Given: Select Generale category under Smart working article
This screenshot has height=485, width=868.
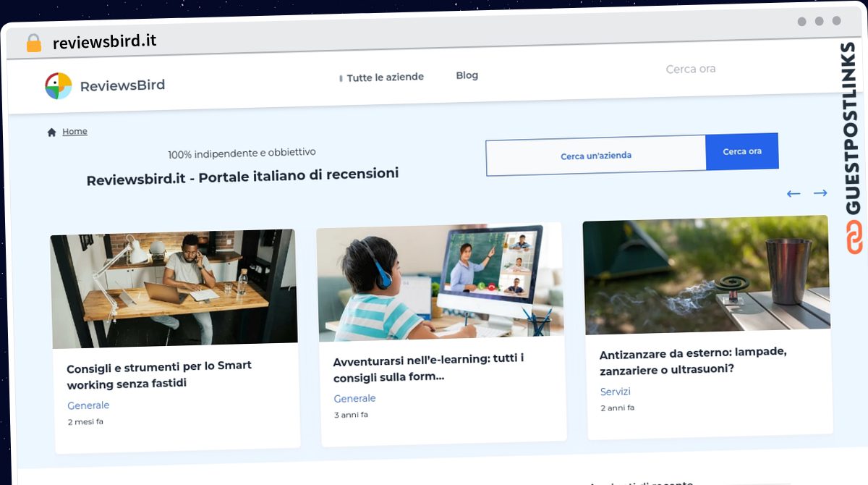Looking at the screenshot, I should point(88,405).
